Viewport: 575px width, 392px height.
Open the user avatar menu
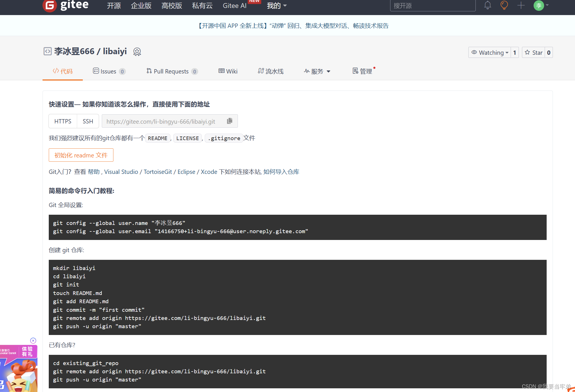click(539, 5)
